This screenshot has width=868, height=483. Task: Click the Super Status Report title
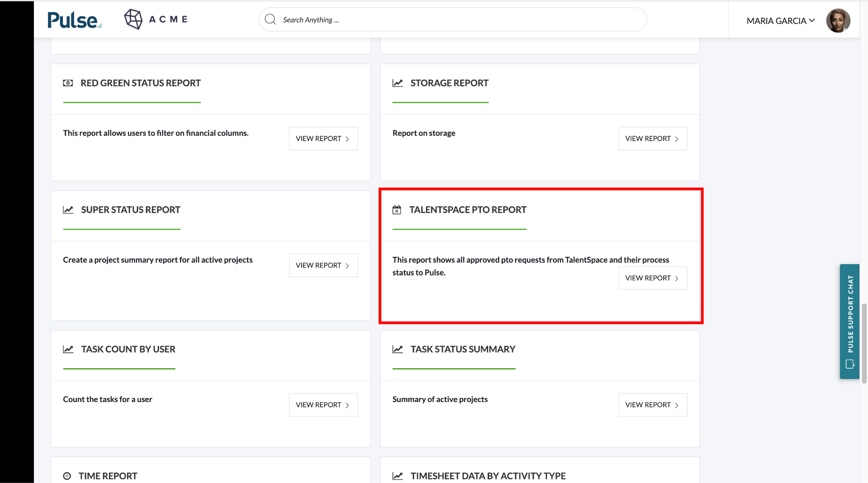pyautogui.click(x=131, y=210)
